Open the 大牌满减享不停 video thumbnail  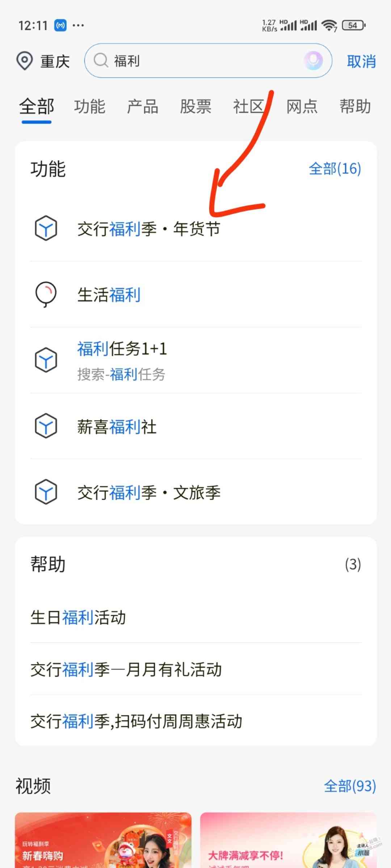coord(288,840)
